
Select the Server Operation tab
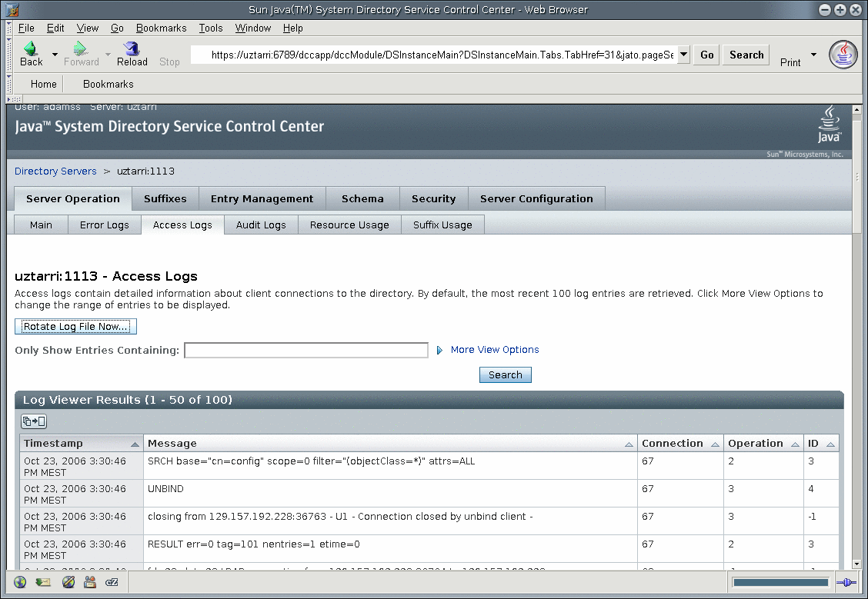(x=73, y=198)
